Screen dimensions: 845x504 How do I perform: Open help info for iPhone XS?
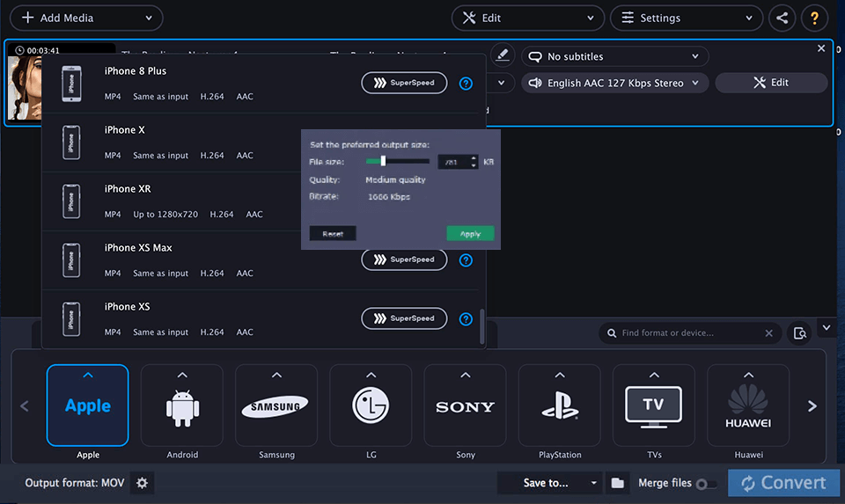(466, 318)
